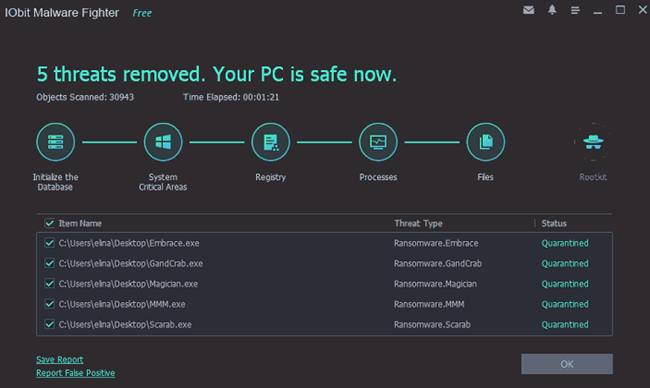This screenshot has height=388, width=650.
Task: Click the Save Report link
Action: coord(60,359)
